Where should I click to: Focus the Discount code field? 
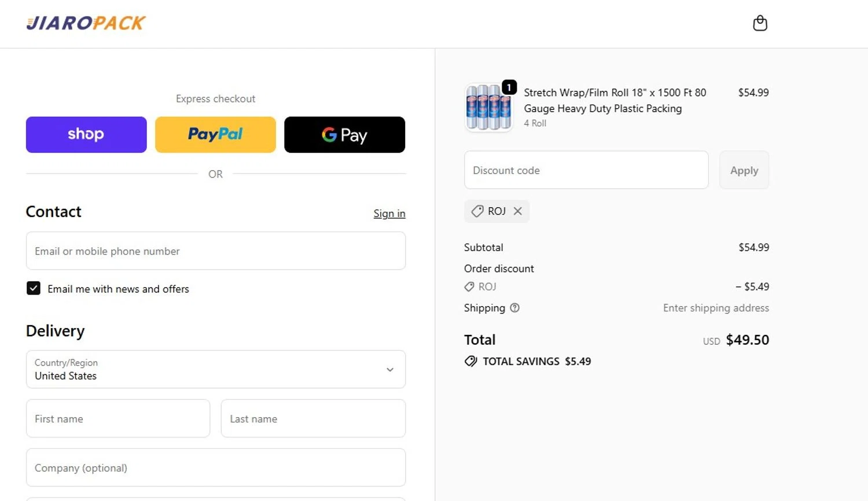586,170
